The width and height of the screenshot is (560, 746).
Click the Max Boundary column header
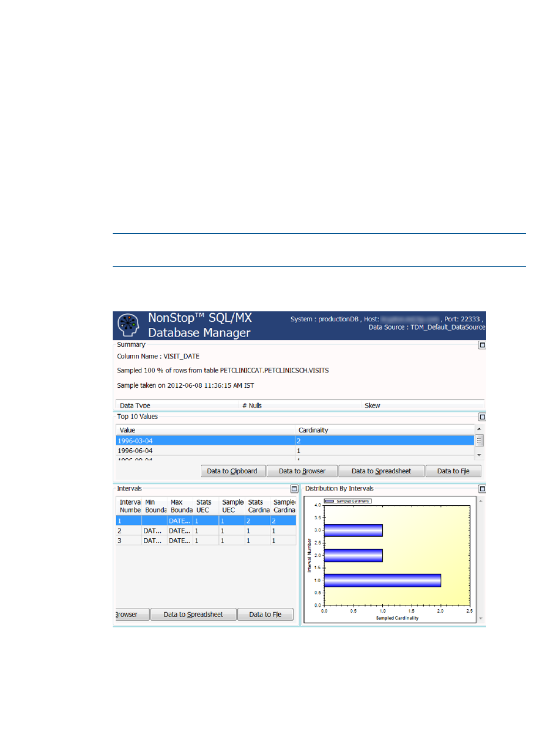[180, 506]
